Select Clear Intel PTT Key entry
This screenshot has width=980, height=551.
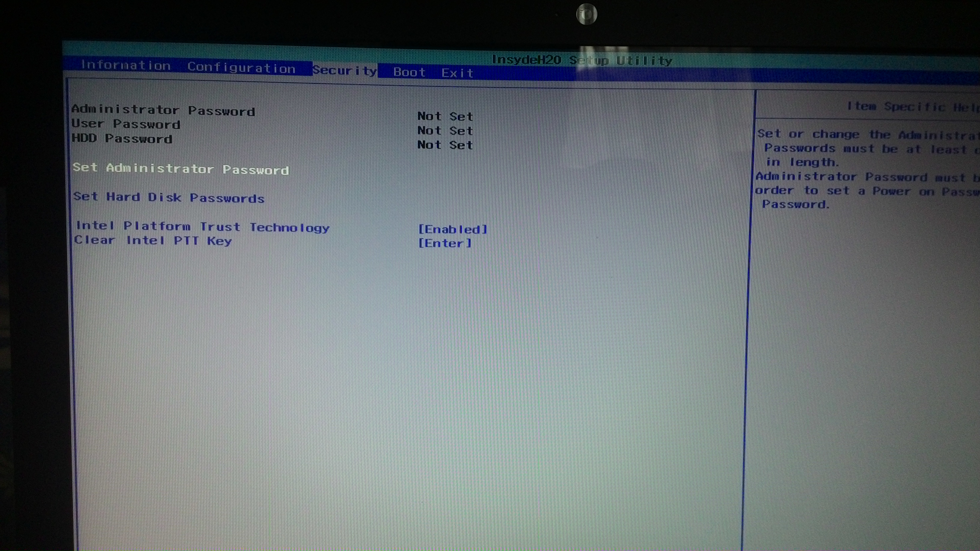pos(153,241)
